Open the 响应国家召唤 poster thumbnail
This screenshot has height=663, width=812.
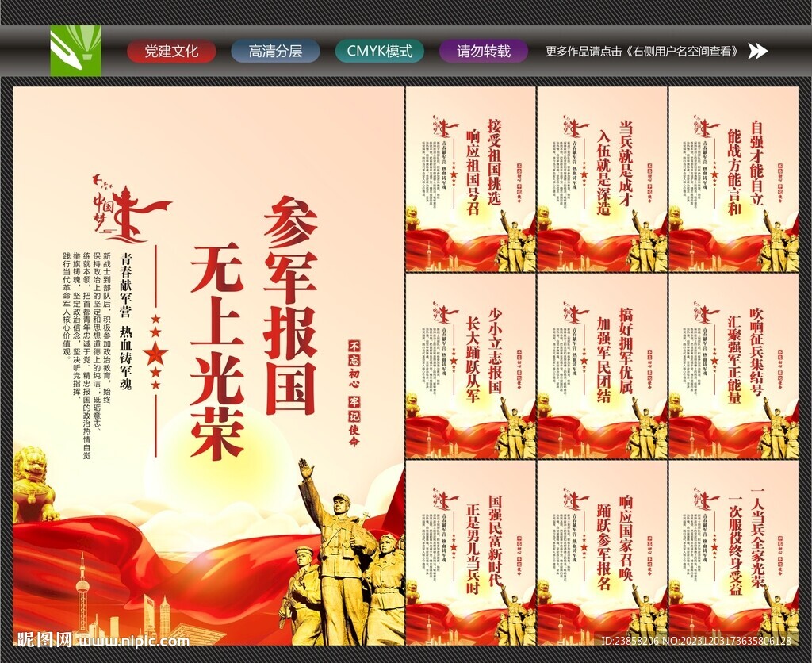click(x=602, y=553)
